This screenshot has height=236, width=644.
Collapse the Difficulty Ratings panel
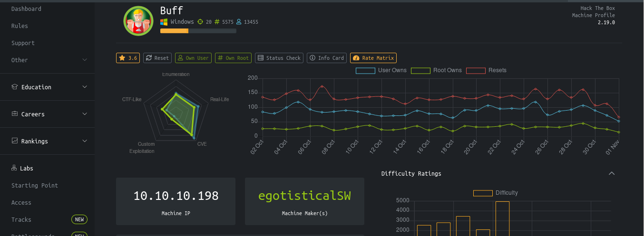[612, 173]
